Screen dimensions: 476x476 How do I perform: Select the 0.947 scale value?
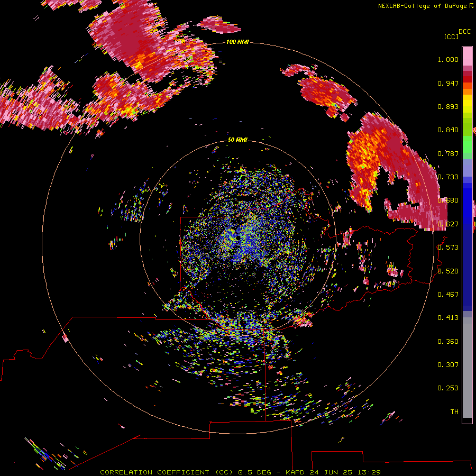point(448,83)
